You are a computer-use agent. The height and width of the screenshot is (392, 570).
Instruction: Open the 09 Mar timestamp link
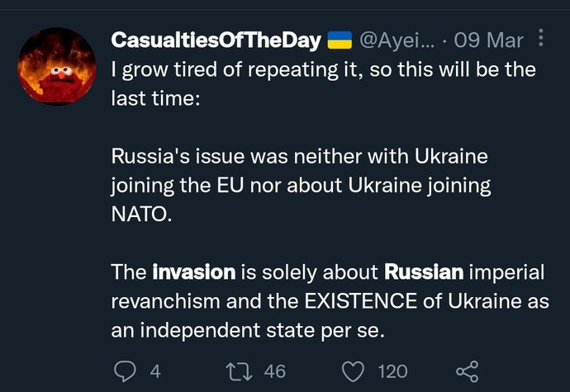coord(488,40)
